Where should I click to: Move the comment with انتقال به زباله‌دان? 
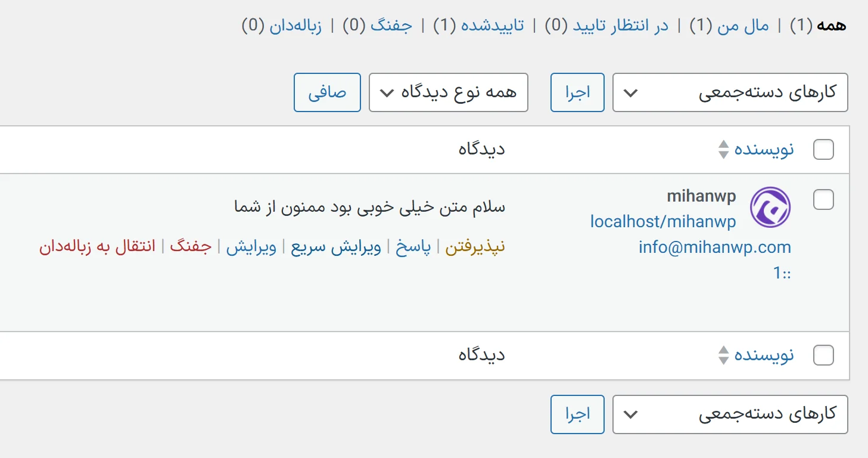99,245
